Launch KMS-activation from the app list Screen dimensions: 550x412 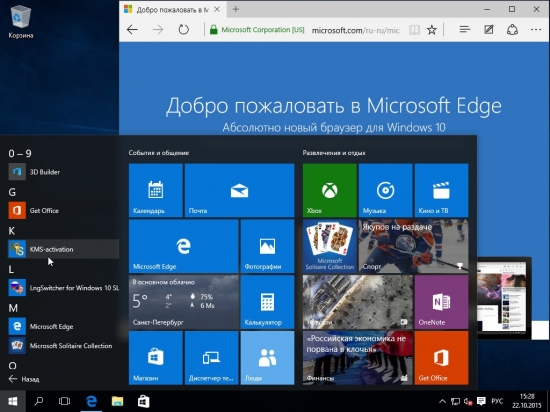tap(63, 249)
